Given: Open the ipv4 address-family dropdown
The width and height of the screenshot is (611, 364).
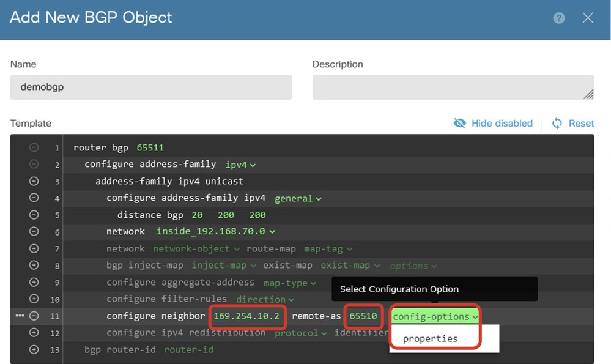Looking at the screenshot, I should coord(240,165).
